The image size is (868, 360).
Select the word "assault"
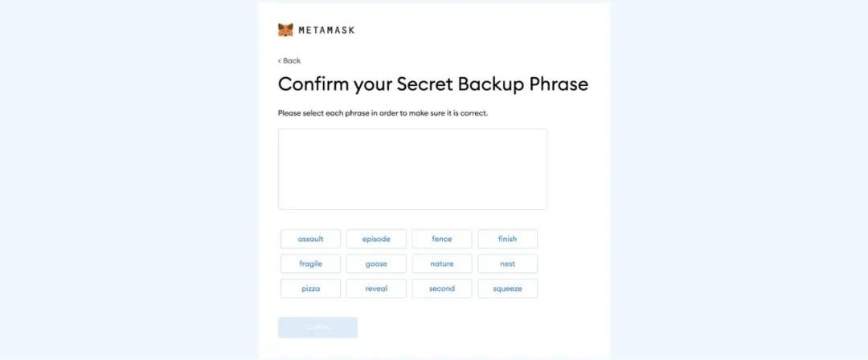click(310, 239)
